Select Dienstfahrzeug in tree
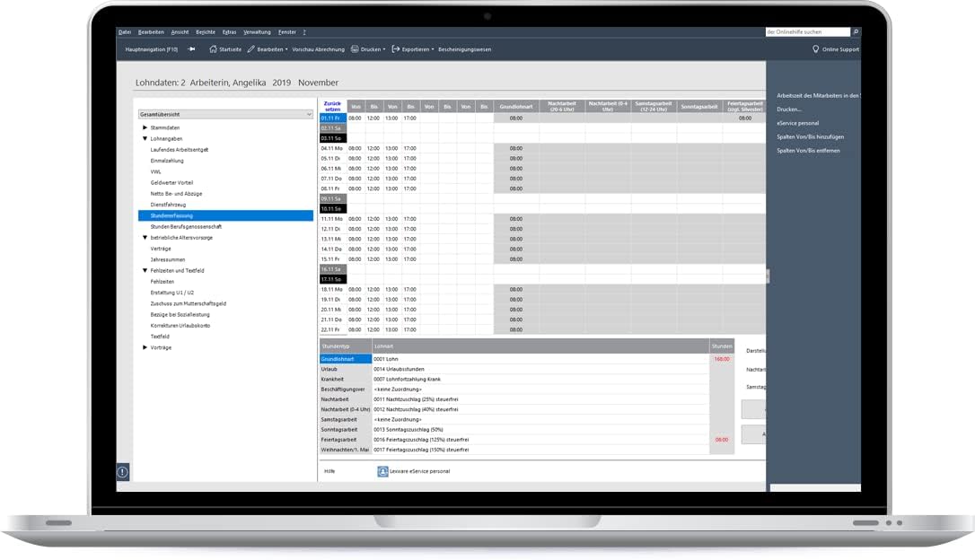 168,205
